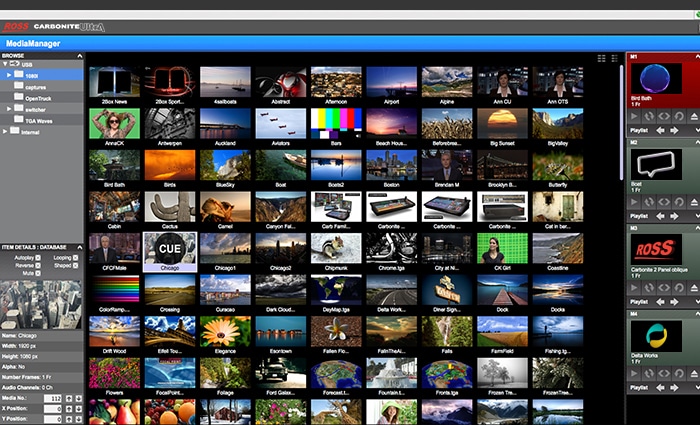The height and width of the screenshot is (425, 700).
Task: Select the Big Sunset thumbnail
Action: pyautogui.click(x=502, y=124)
